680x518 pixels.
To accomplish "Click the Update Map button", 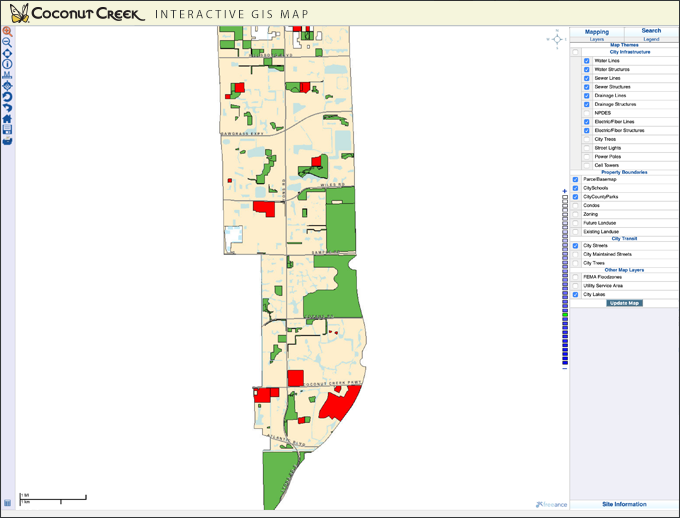I will 624,303.
